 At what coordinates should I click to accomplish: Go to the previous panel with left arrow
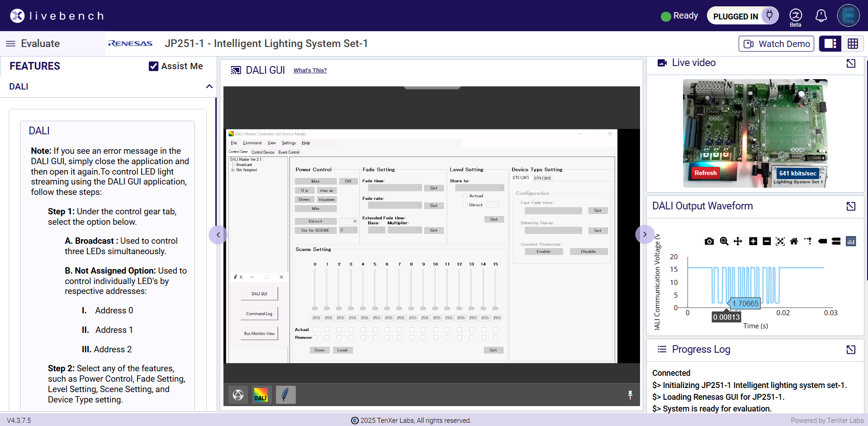[x=218, y=235]
